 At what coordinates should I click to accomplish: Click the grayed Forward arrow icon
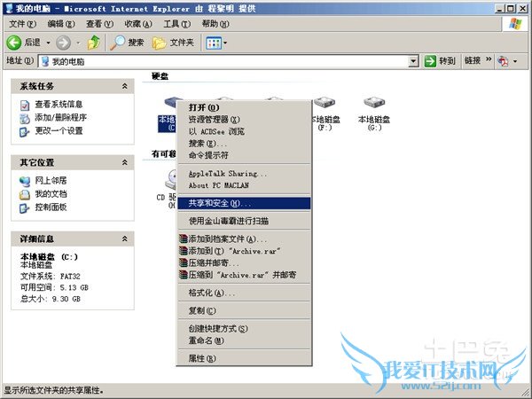tap(63, 43)
